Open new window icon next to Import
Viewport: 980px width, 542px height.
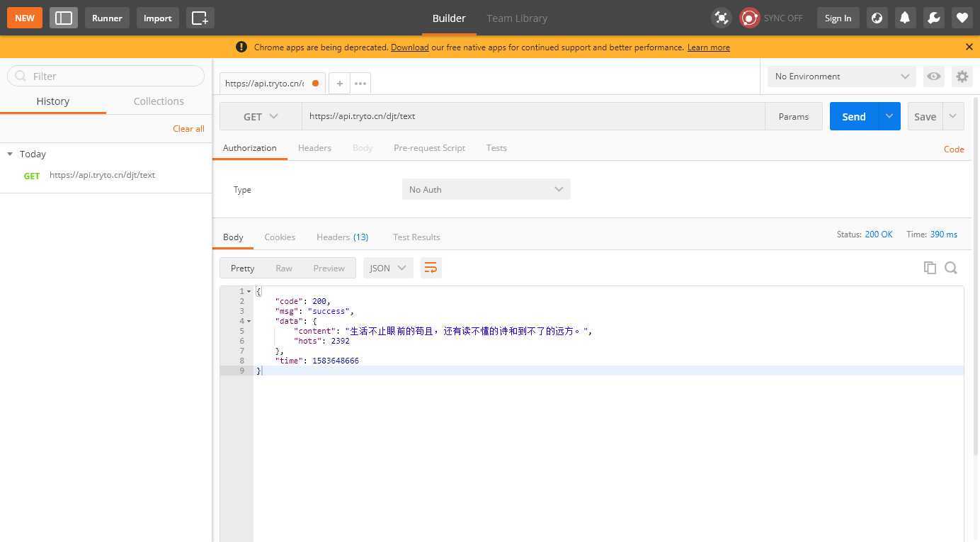[200, 18]
